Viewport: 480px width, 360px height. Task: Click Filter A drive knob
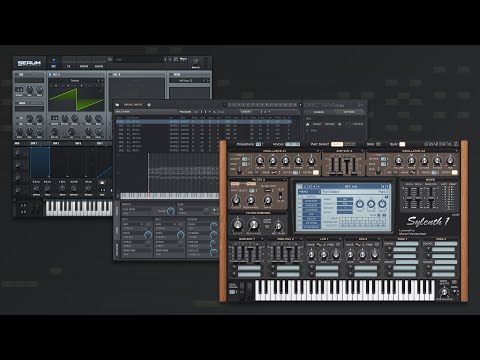(268, 200)
